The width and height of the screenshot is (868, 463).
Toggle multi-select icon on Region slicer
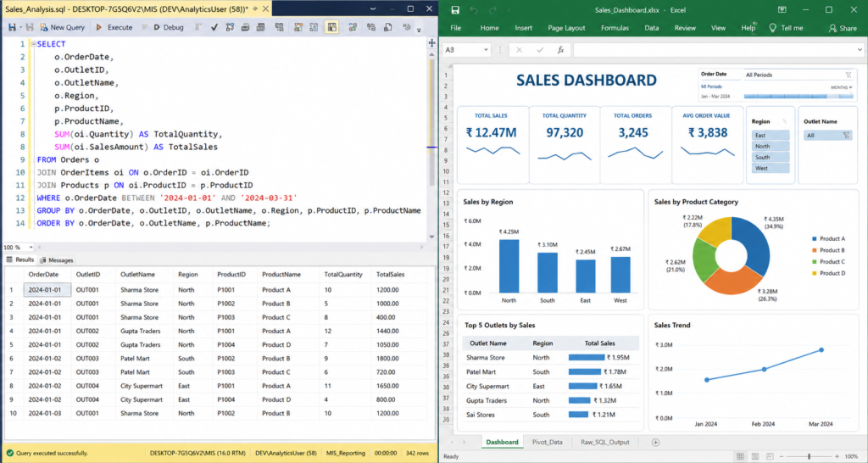[x=784, y=121]
